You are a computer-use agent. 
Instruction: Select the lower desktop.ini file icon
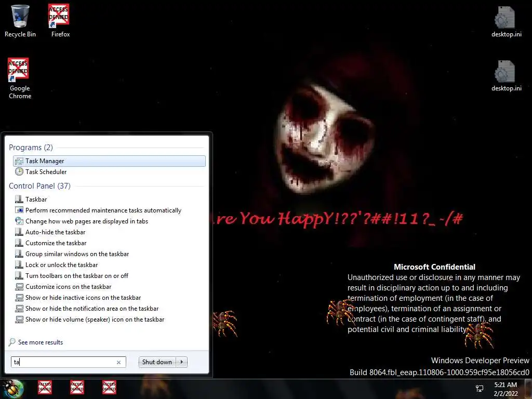(x=506, y=75)
